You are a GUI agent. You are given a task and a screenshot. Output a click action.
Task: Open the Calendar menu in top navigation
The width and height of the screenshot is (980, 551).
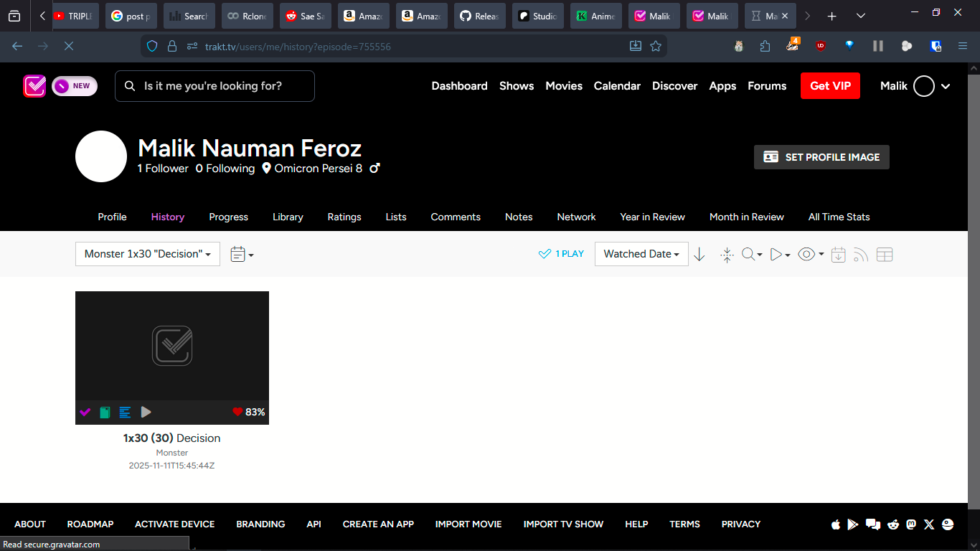coord(617,86)
